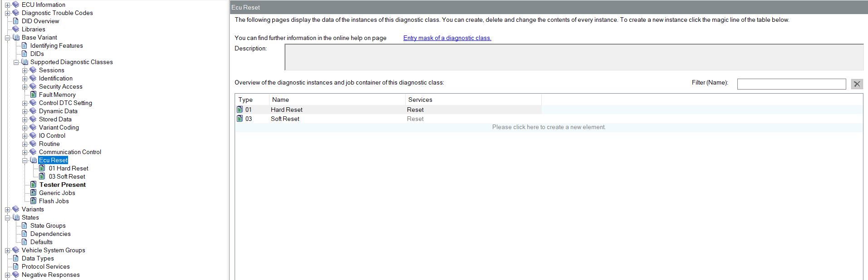The image size is (868, 280).
Task: Expand the Communication Control node
Action: [25, 152]
